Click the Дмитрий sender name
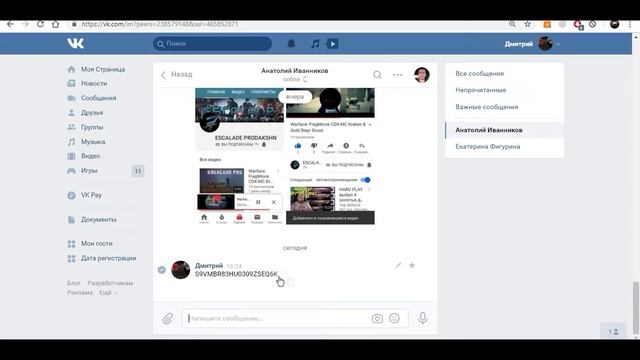Image resolution: width=640 pixels, height=360 pixels. [209, 266]
